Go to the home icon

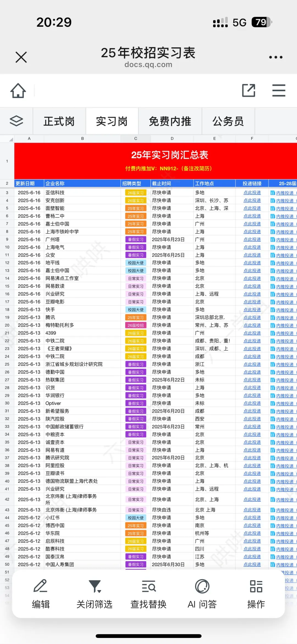18,91
